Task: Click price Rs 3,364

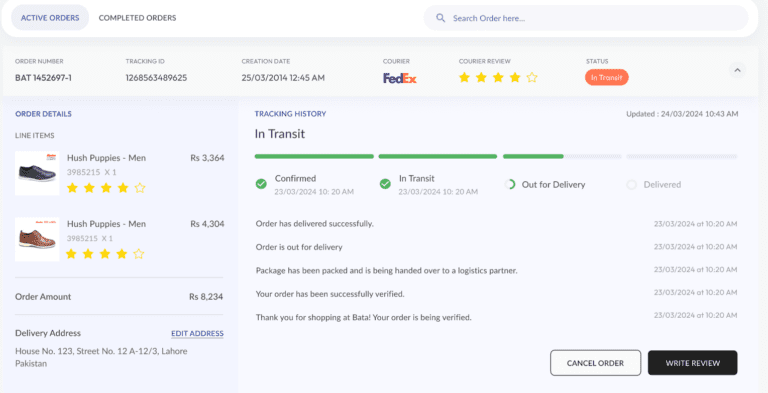Action: click(x=207, y=158)
